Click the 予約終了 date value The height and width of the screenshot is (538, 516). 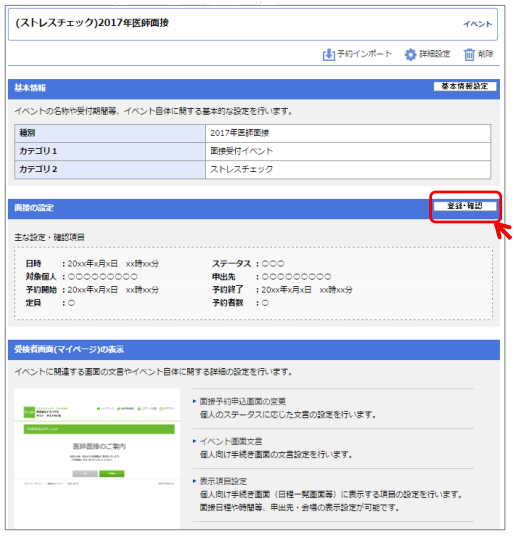point(307,290)
